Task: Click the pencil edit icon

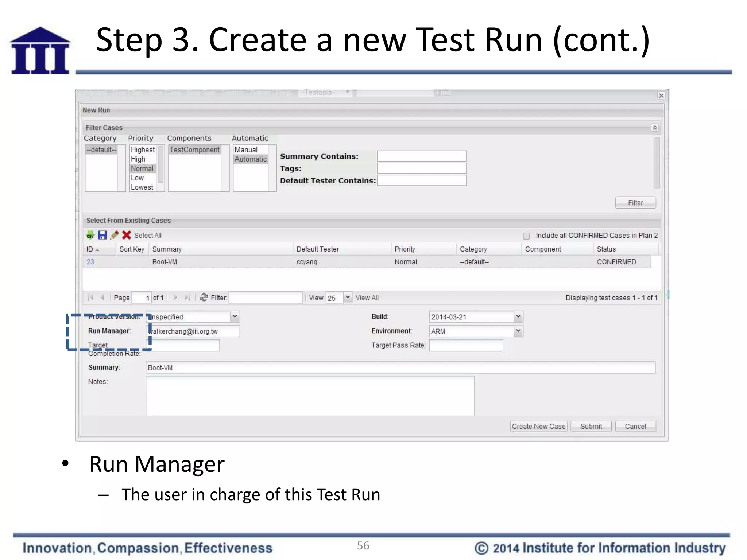Action: 115,235
